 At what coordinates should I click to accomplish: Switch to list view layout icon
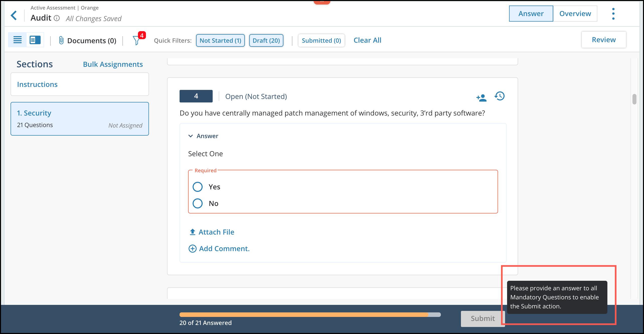pos(17,40)
